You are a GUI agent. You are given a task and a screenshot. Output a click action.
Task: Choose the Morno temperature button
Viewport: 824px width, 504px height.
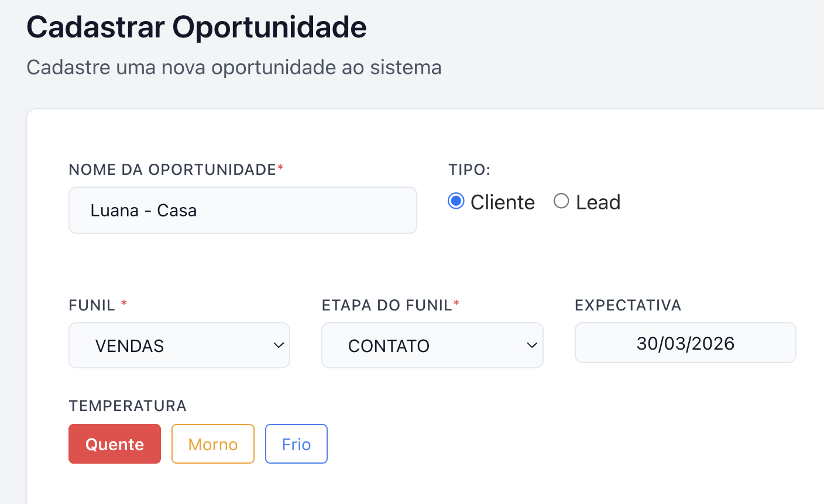tap(213, 444)
